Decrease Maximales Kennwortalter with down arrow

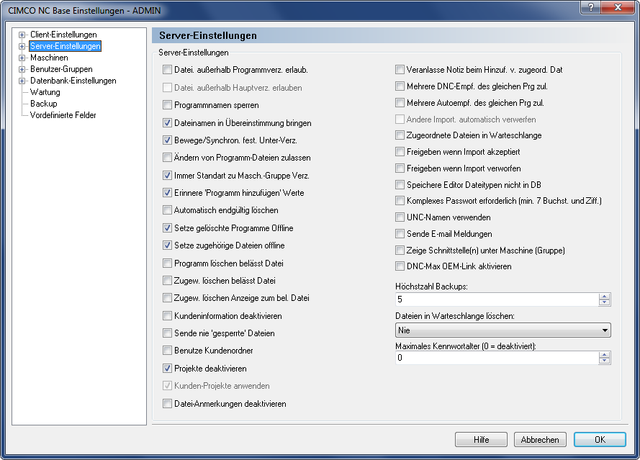604,361
